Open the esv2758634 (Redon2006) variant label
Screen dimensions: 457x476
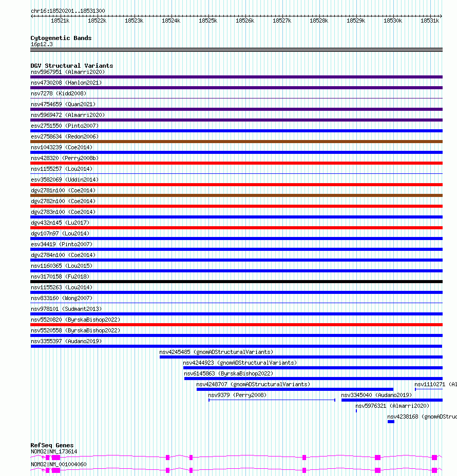[x=65, y=136]
